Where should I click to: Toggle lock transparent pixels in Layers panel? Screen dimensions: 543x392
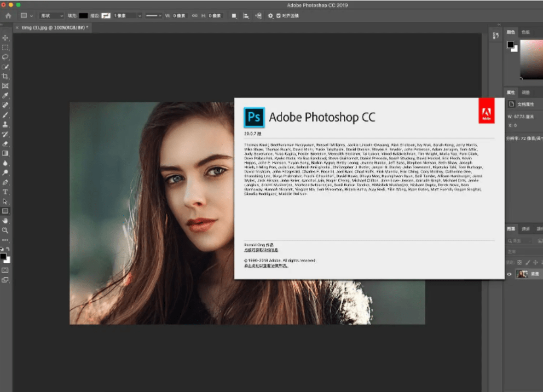click(519, 262)
